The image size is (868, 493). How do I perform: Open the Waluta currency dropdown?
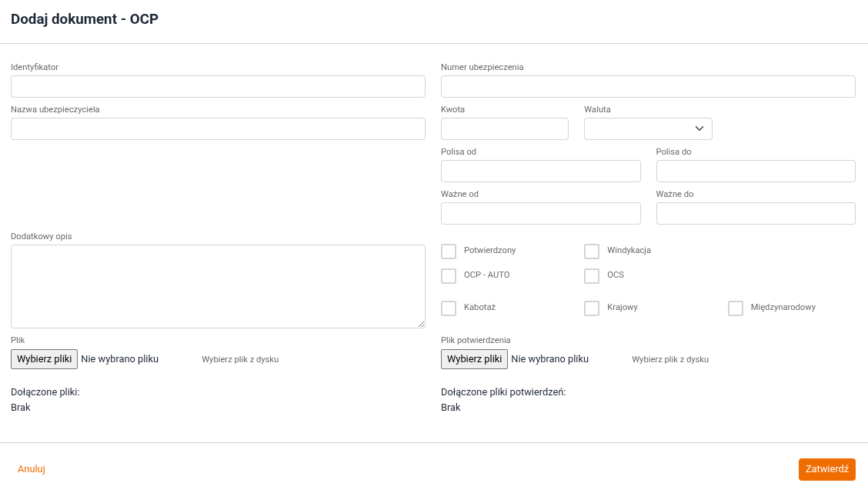[x=648, y=128]
